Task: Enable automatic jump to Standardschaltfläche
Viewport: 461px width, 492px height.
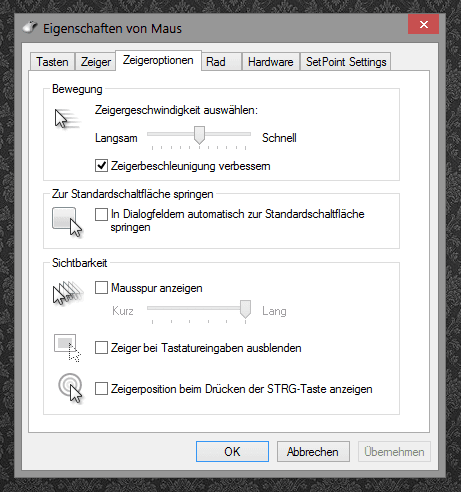Action: click(x=101, y=214)
